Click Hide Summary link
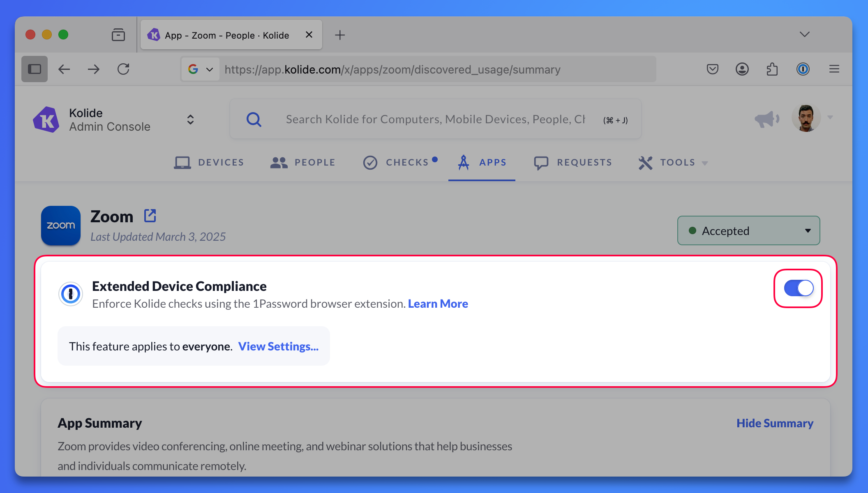The image size is (868, 493). click(x=774, y=423)
